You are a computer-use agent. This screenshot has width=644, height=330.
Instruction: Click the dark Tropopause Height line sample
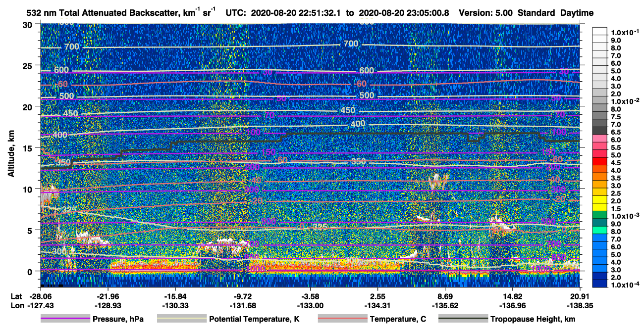463,319
